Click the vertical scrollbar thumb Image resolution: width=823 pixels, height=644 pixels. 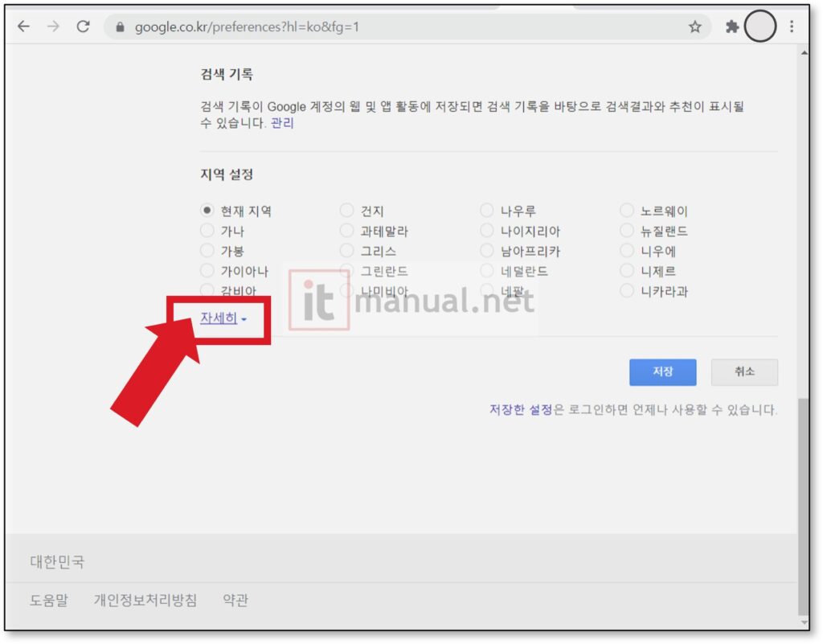click(x=804, y=507)
